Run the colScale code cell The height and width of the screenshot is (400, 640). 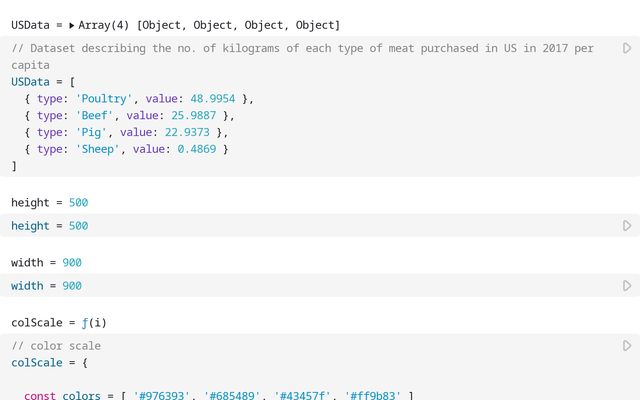click(627, 346)
